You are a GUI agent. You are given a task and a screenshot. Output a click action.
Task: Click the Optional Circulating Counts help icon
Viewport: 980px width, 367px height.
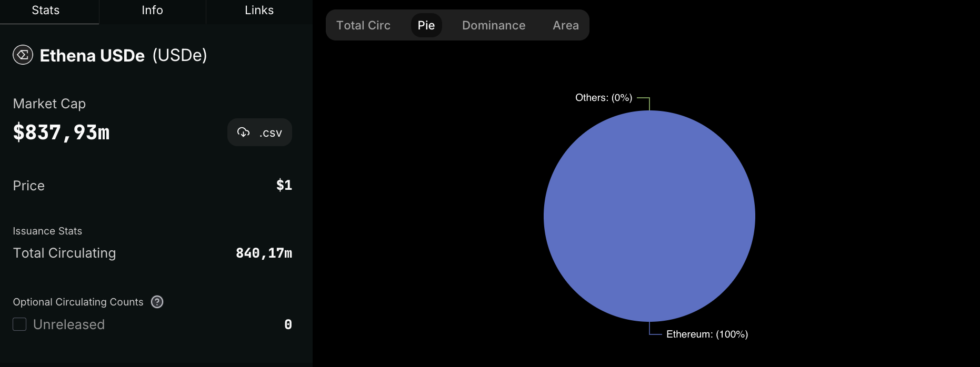(157, 302)
